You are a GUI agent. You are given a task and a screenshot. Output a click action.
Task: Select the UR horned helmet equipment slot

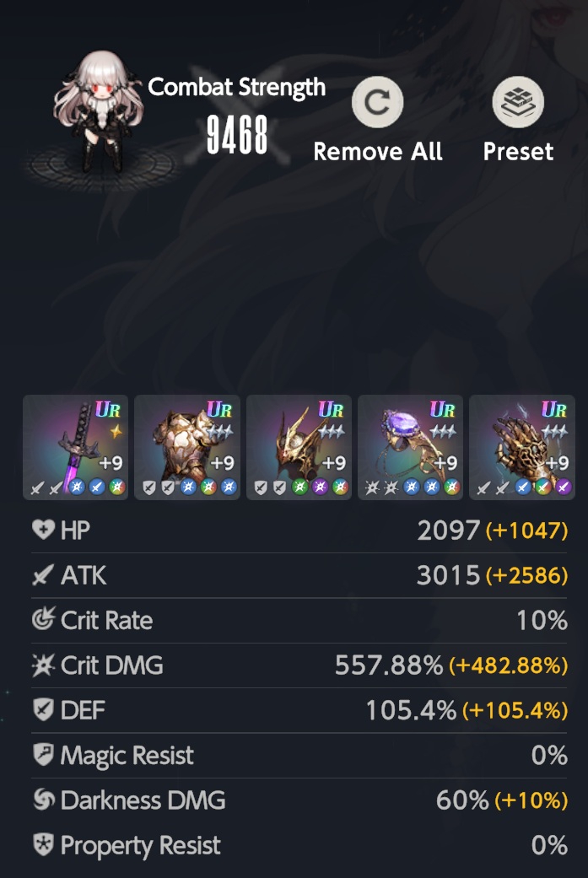coord(299,447)
